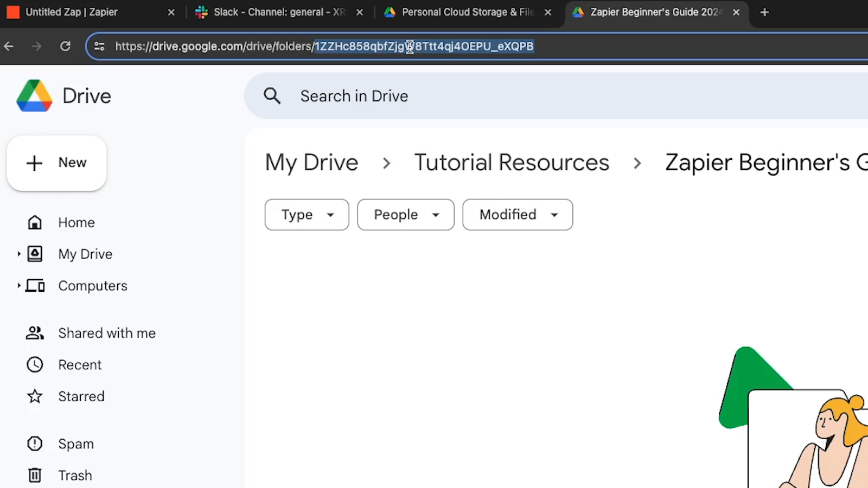Close the Untitled Zap tab

pos(171,12)
